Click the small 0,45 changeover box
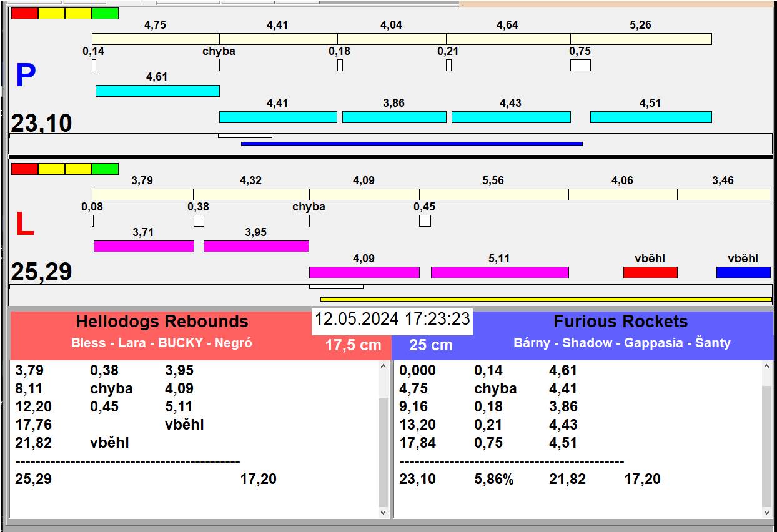This screenshot has width=777, height=532. 425,220
